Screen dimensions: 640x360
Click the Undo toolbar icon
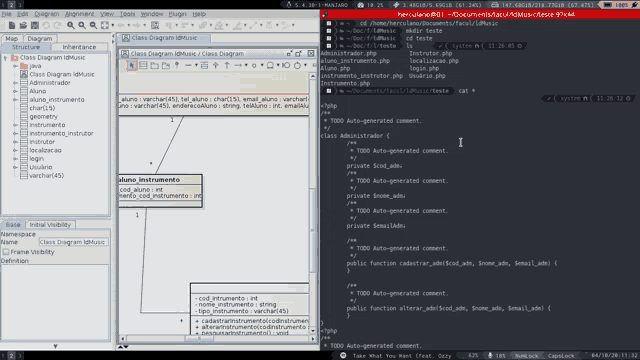coord(46,25)
